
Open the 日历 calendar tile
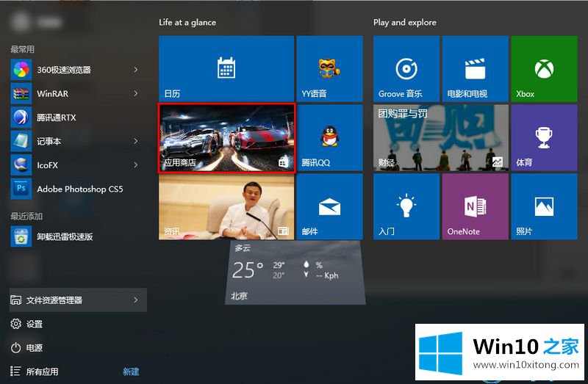(226, 68)
